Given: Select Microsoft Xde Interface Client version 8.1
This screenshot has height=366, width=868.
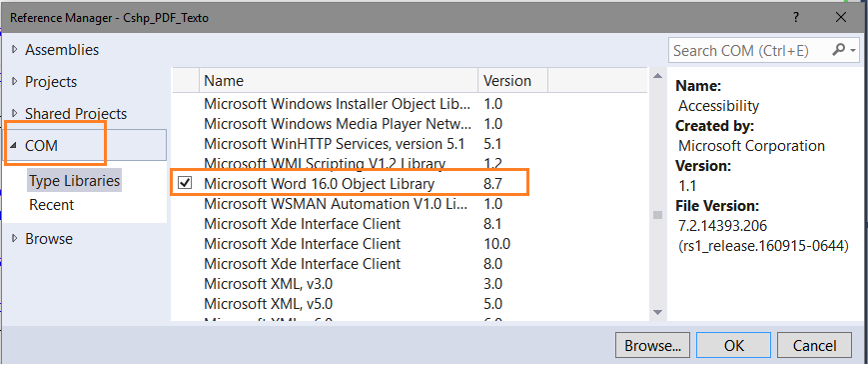Looking at the screenshot, I should pyautogui.click(x=410, y=224).
